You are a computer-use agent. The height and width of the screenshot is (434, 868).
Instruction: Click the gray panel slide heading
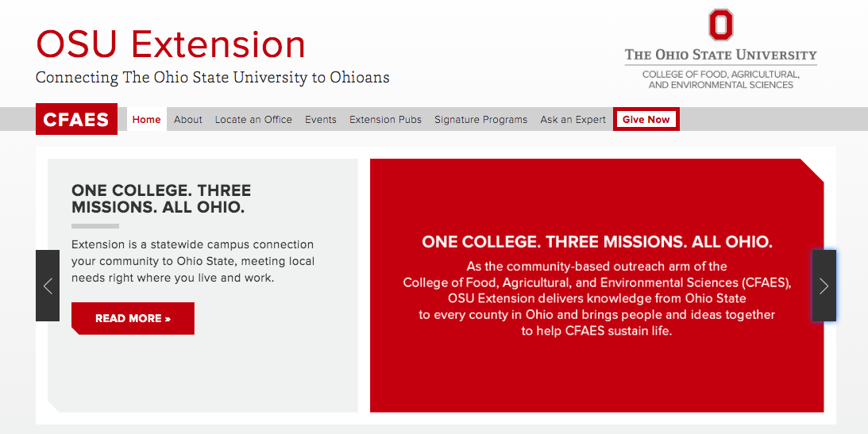(161, 199)
